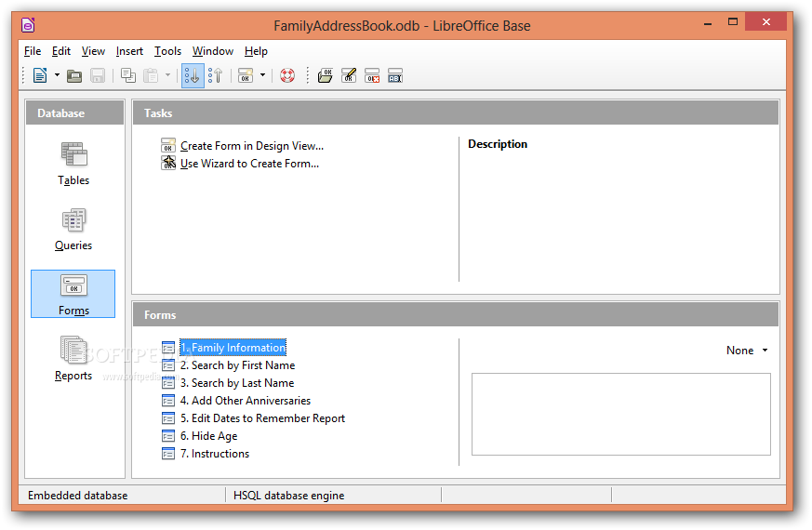This screenshot has height=530, width=812.
Task: Click the icon beside 7. Instructions
Action: click(168, 454)
